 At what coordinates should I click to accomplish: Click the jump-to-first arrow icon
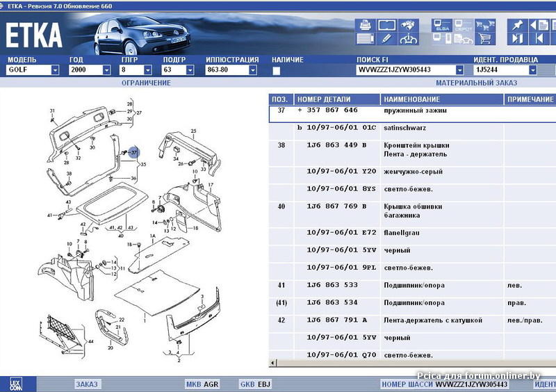coord(539,38)
